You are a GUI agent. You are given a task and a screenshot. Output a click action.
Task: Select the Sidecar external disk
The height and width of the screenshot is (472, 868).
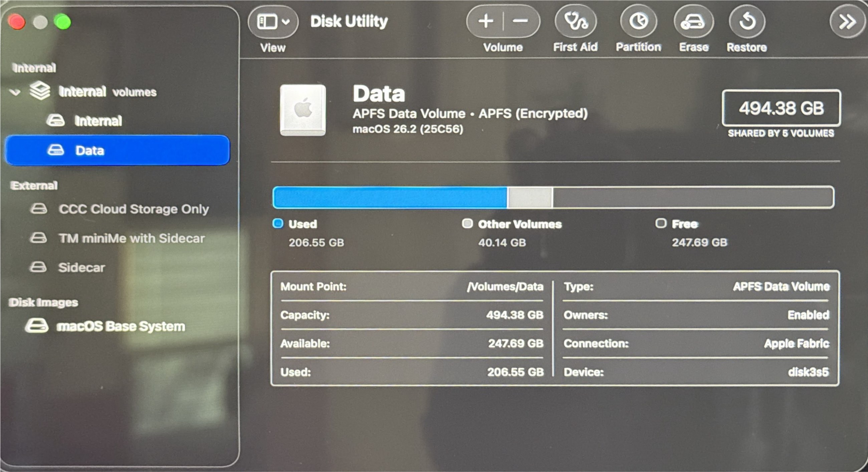tap(81, 267)
